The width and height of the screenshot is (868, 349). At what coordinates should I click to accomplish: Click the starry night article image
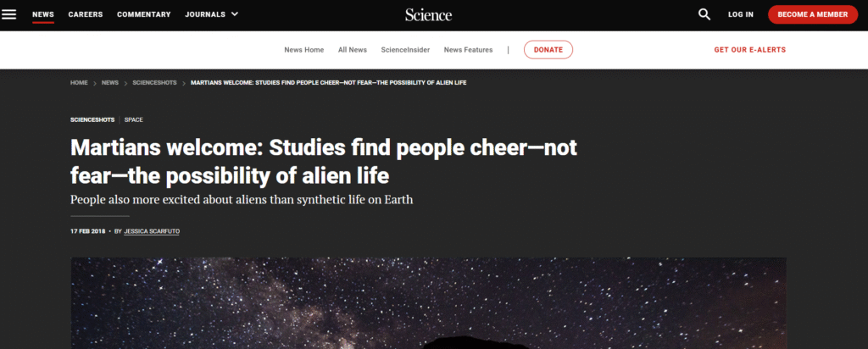click(428, 303)
